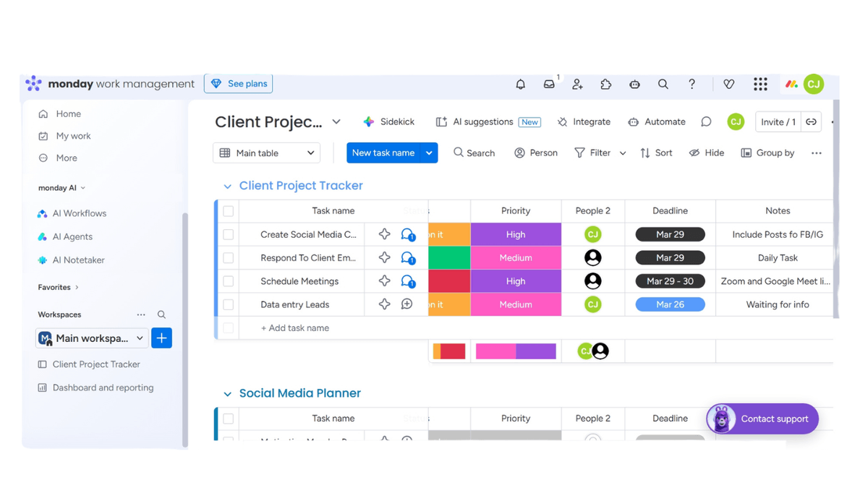Expand the Filter options arrow
Viewport: 868px width, 488px height.
[x=623, y=153]
